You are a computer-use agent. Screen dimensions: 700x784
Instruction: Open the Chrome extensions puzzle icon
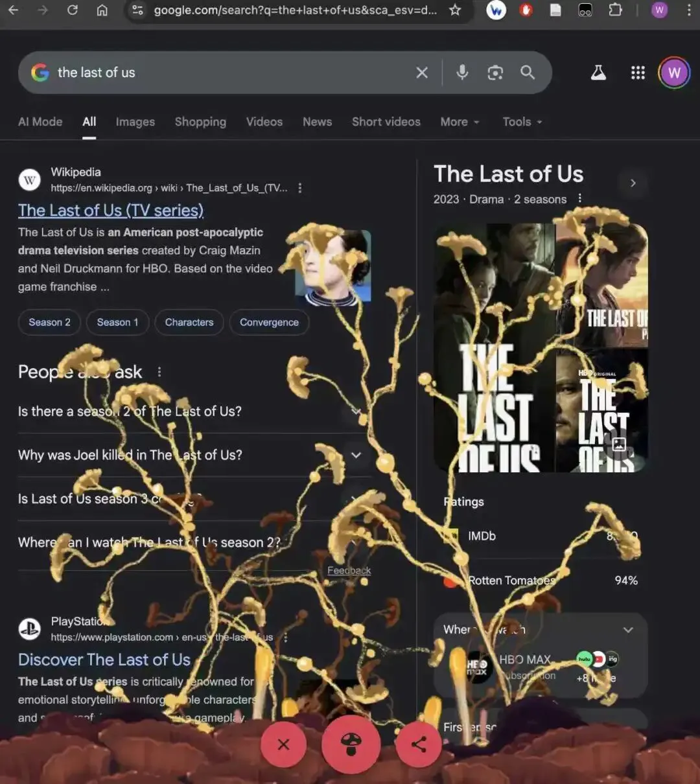(x=616, y=10)
